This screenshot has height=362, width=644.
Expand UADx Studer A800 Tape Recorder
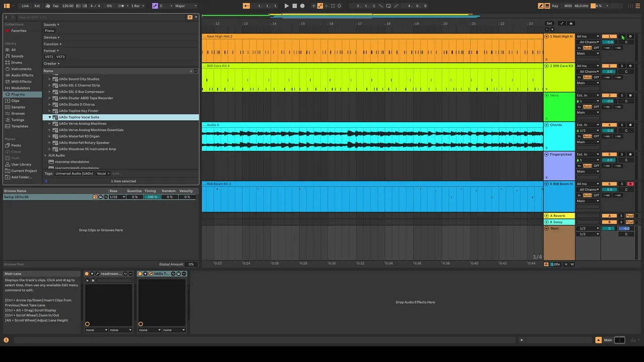50,98
